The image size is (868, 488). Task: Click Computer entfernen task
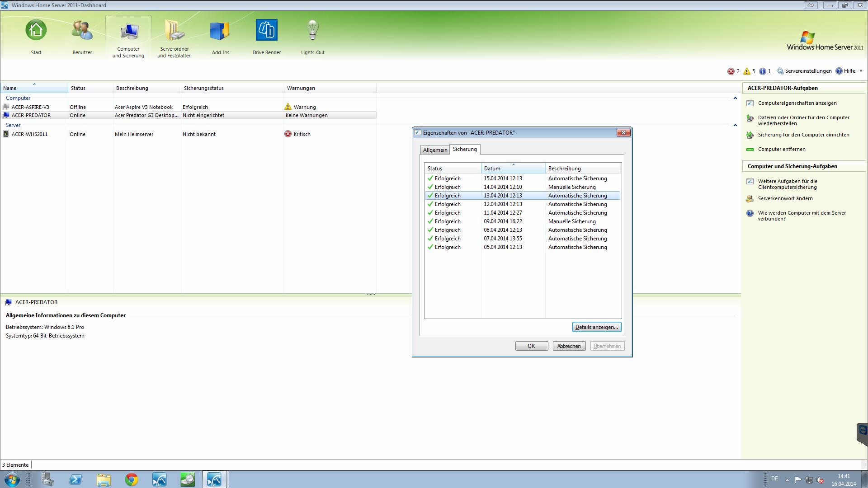[x=781, y=149]
